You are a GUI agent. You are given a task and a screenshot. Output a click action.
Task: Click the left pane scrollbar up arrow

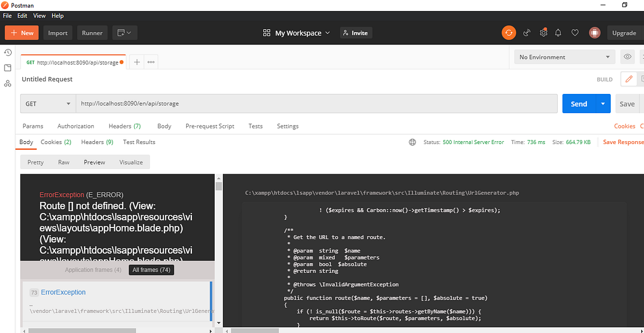pos(219,177)
